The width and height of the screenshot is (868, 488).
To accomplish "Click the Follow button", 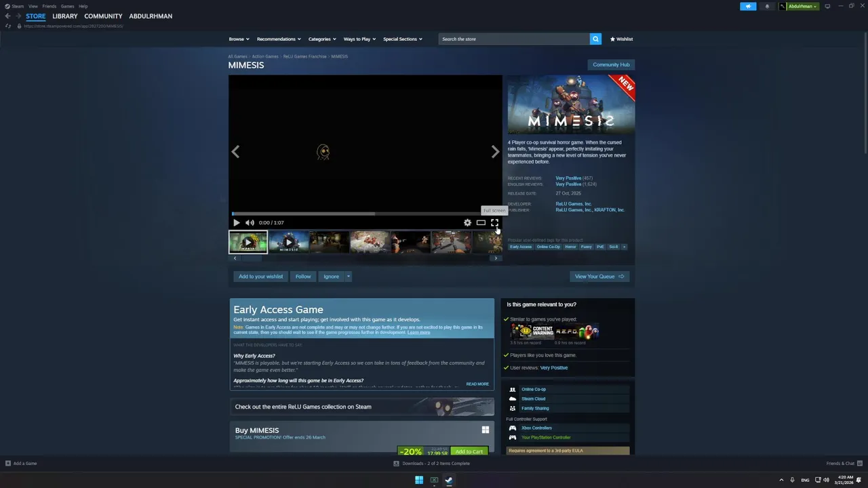I will coord(303,277).
